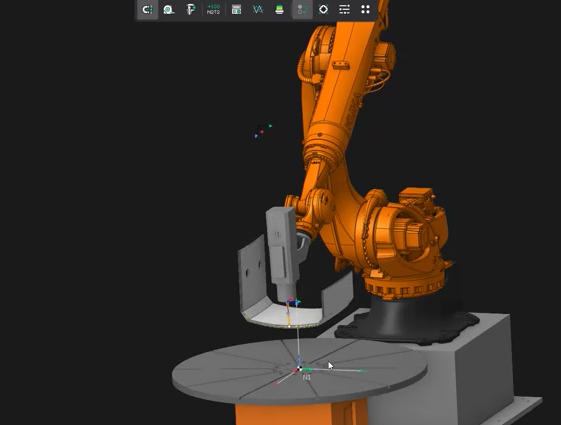Click the blue 'VA' toolbar icon
561x425 pixels.
[x=258, y=9]
